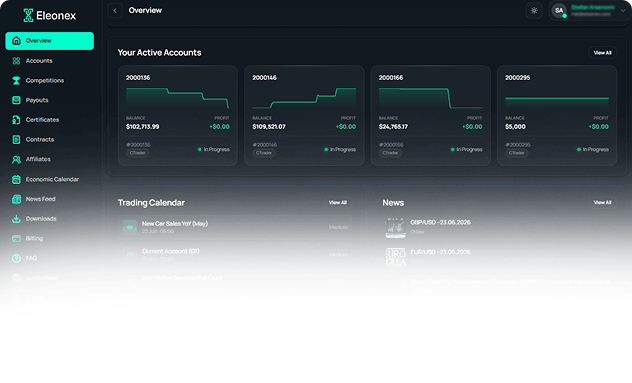This screenshot has width=632, height=383.
Task: Click the Competitions trophy icon
Action: coord(16,81)
